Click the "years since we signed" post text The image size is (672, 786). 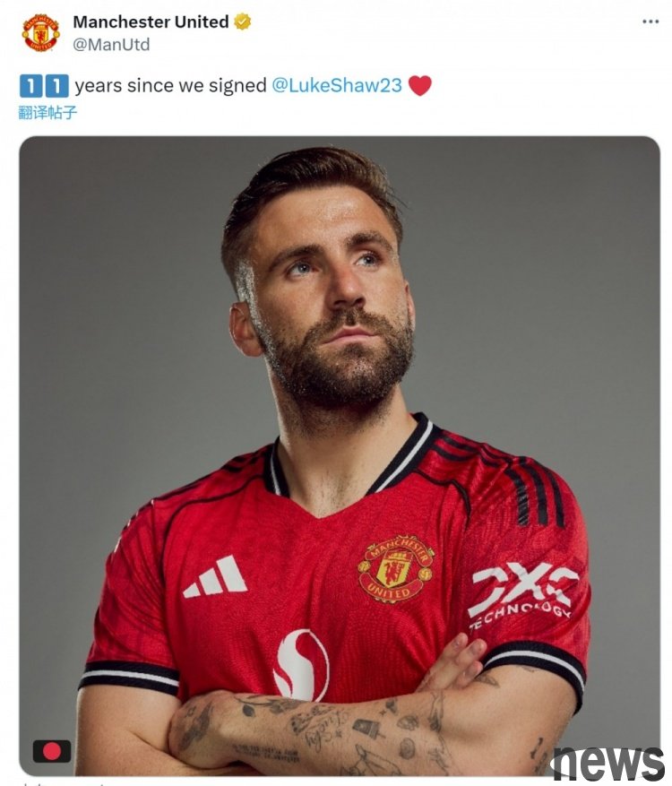point(170,85)
